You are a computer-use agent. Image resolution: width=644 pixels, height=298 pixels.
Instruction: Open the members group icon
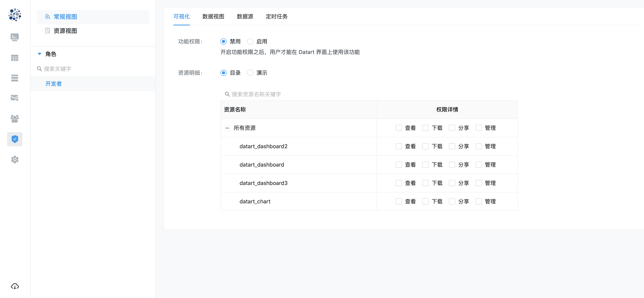[14, 118]
